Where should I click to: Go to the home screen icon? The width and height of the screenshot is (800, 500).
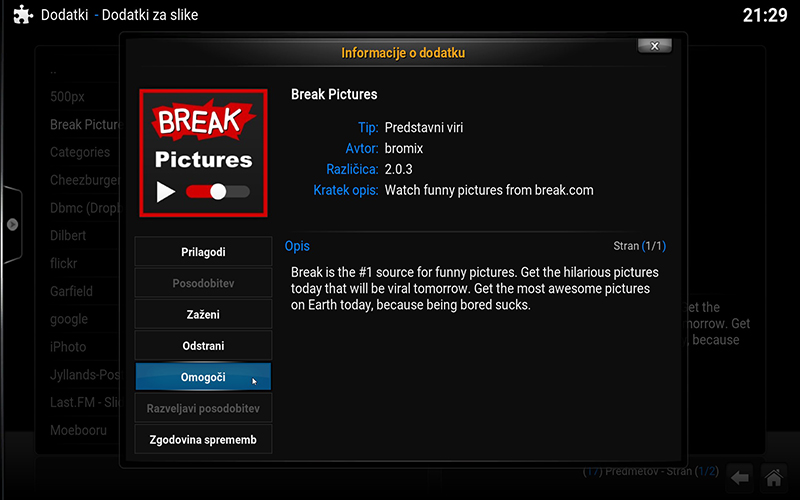point(773,476)
